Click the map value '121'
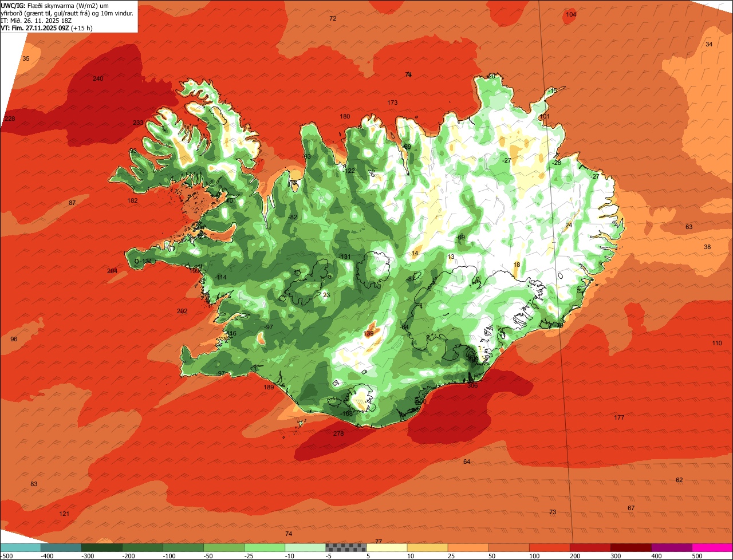Screen dimensions: 733x560 [x=64, y=514]
